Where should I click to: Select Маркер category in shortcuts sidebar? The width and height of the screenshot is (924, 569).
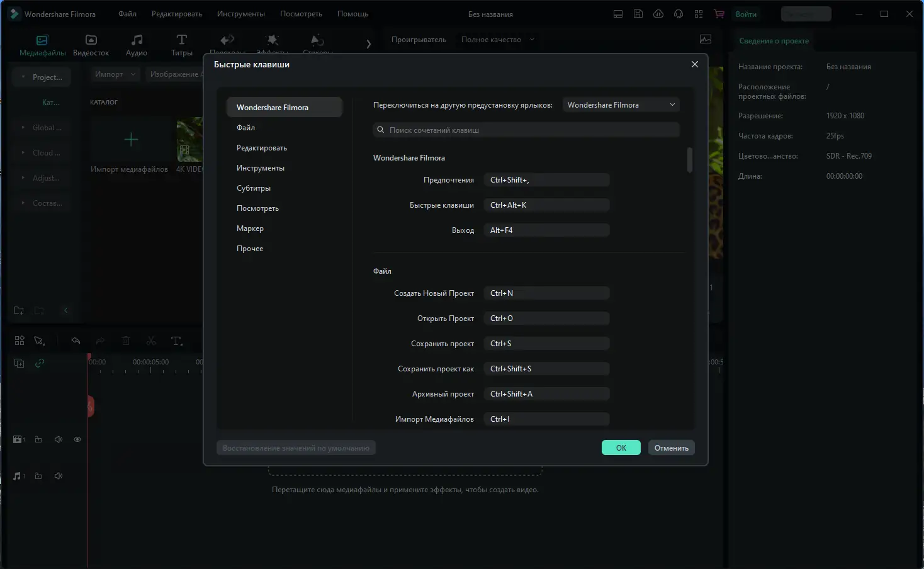[x=284, y=228]
